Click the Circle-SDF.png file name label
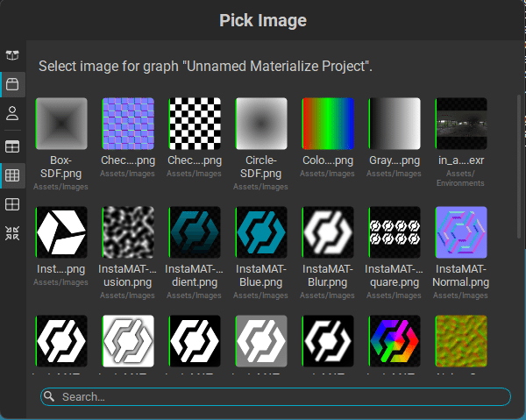 (x=260, y=167)
